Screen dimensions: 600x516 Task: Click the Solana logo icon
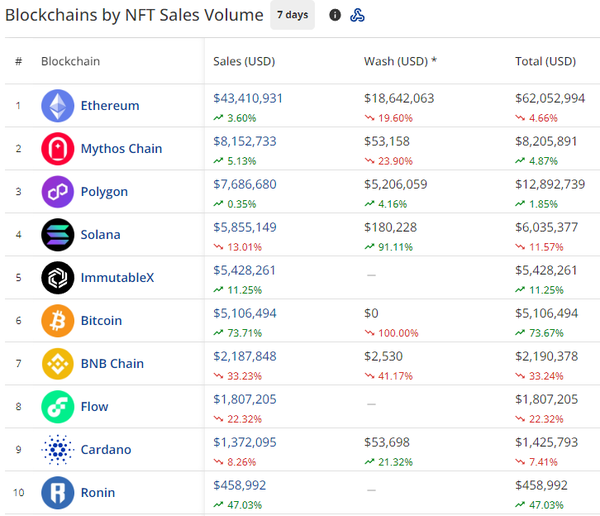coord(57,235)
